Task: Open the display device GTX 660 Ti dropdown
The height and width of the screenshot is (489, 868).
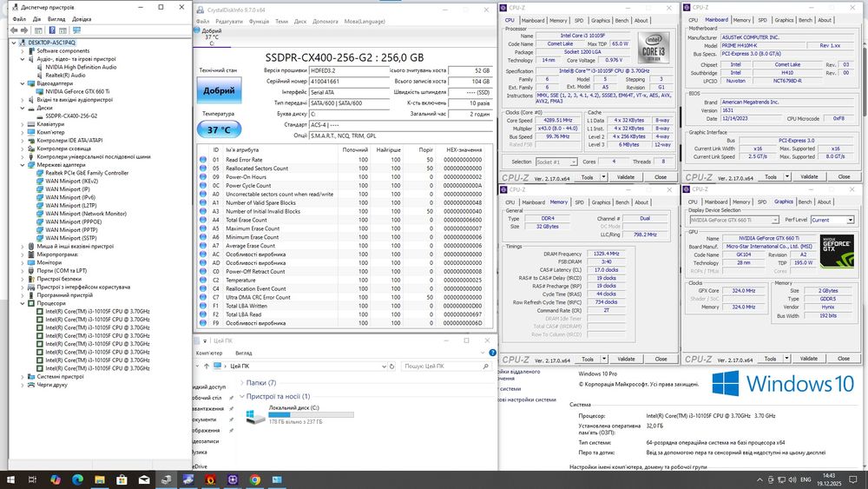Action: tap(734, 220)
